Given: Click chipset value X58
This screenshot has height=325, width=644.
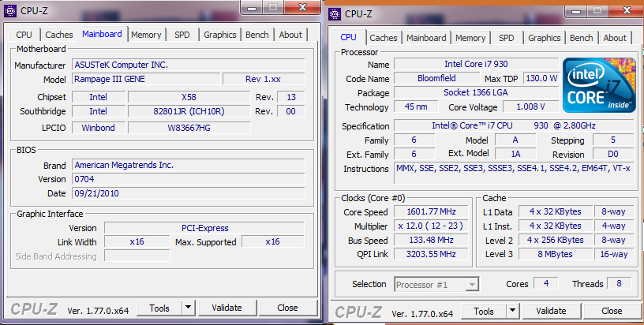Looking at the screenshot, I should (x=189, y=97).
